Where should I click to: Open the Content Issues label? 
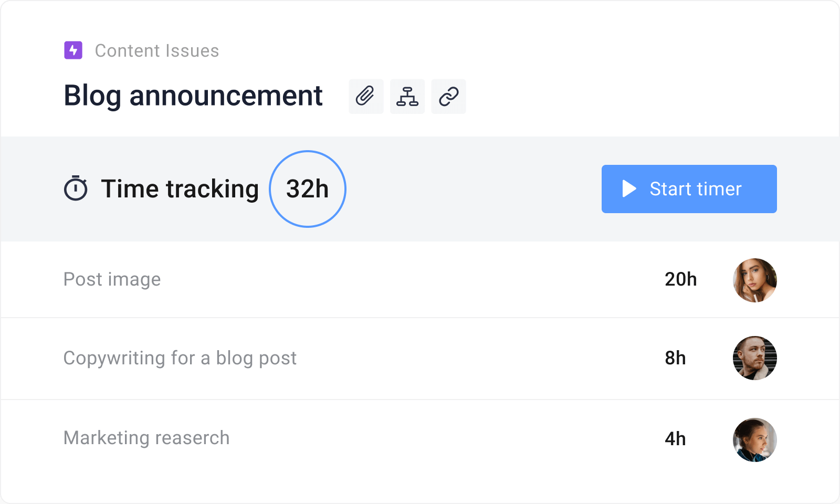click(x=156, y=50)
